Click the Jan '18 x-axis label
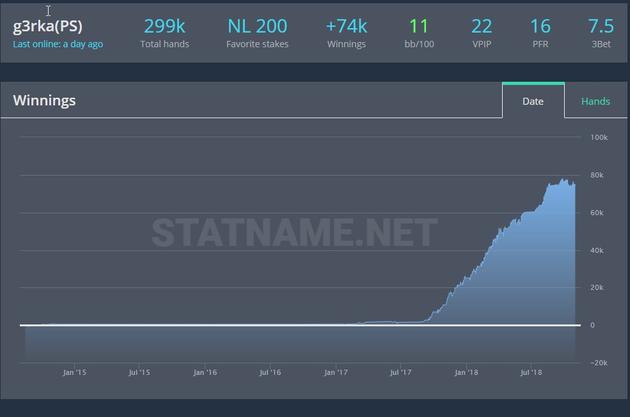The height and width of the screenshot is (417, 630). point(465,372)
